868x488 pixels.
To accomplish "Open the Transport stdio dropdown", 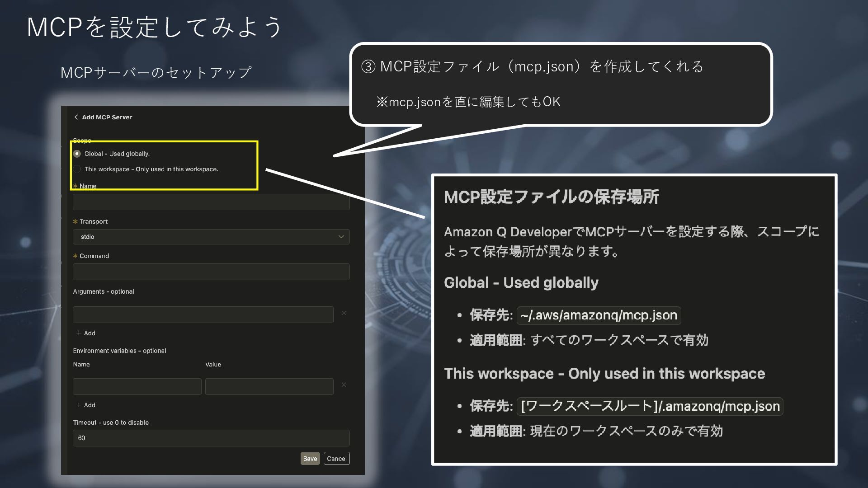I will (x=211, y=237).
